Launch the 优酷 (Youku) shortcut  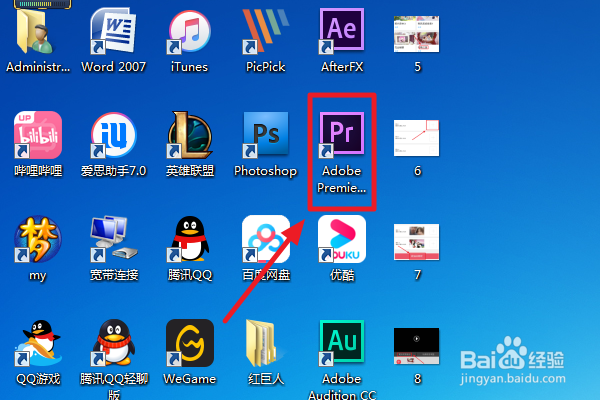click(x=342, y=239)
